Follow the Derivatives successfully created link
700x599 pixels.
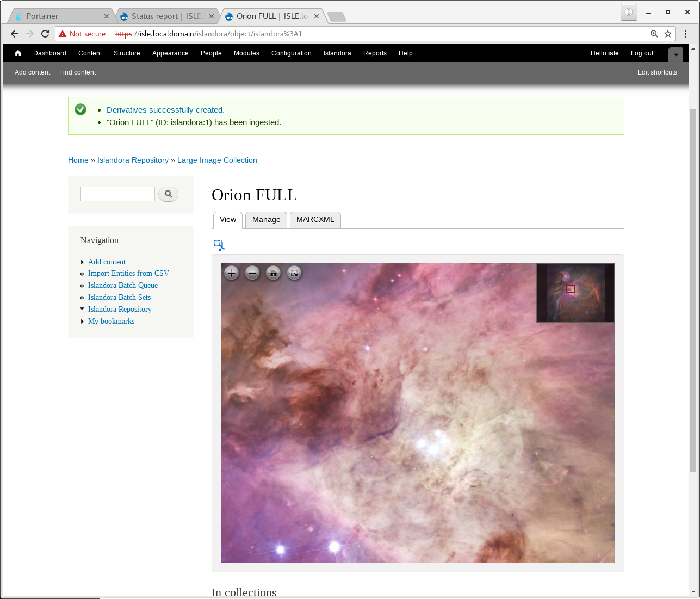pos(165,110)
